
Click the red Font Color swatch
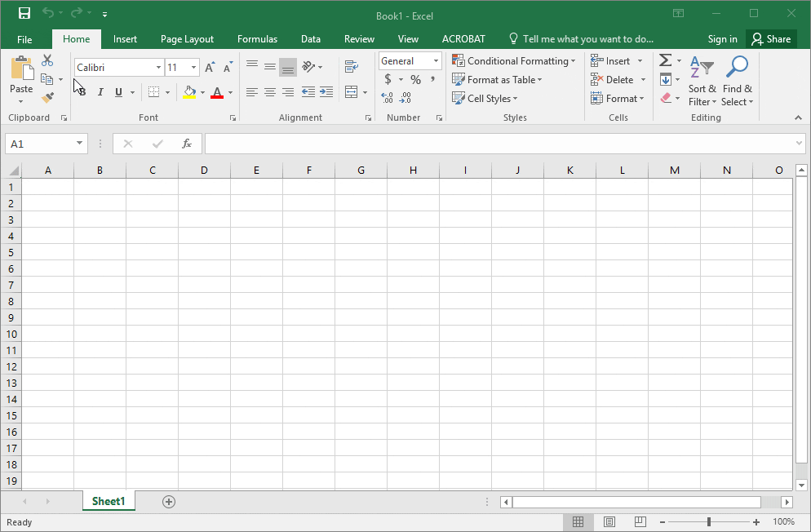[219, 96]
